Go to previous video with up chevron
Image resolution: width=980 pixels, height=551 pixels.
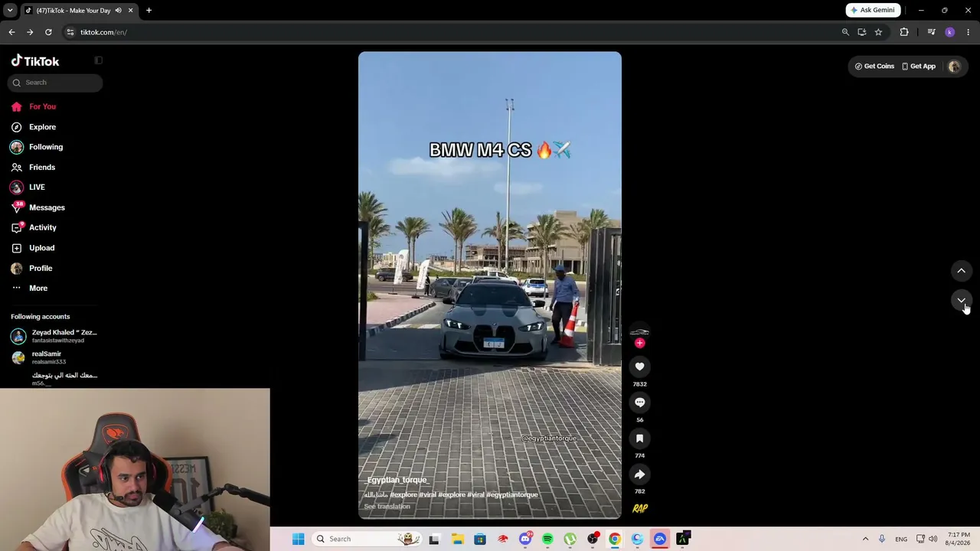pyautogui.click(x=961, y=271)
